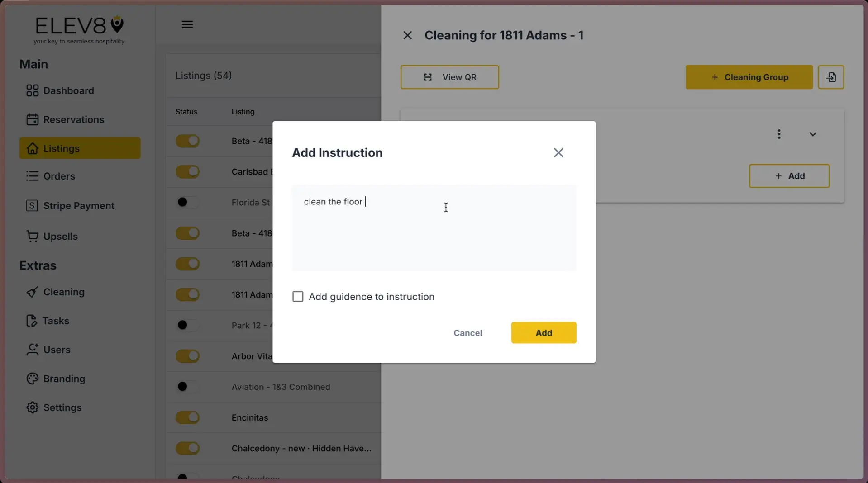Click the Users icon in sidebar
Image resolution: width=868 pixels, height=483 pixels.
tap(32, 350)
